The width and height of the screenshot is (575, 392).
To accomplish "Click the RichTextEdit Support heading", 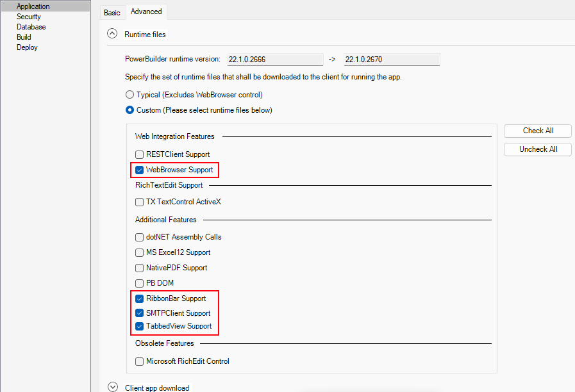I will click(x=169, y=185).
